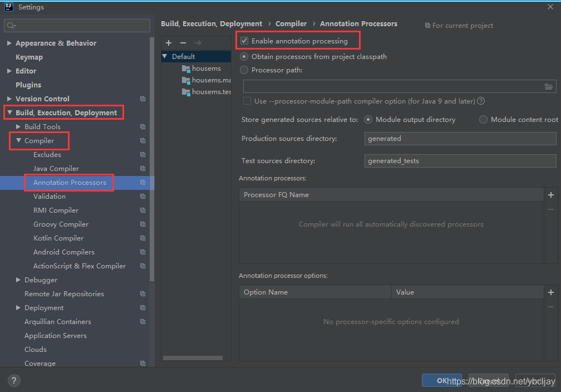Open the help question mark button
Viewport: 561px width, 392px height.
14,380
